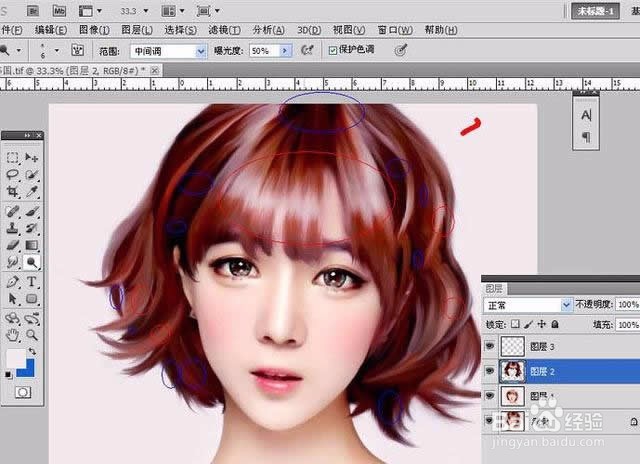The height and width of the screenshot is (464, 640).
Task: Select the History Brush tool
Action: (31, 228)
